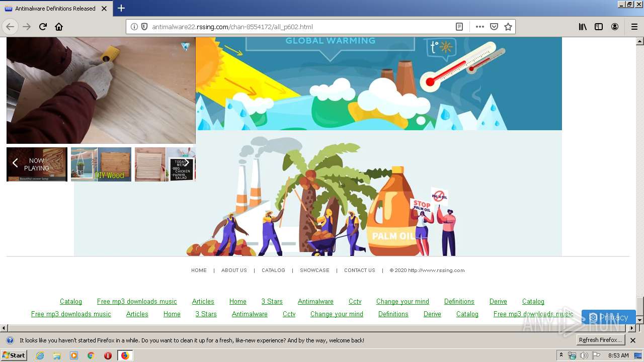Open CATALOG footer link
This screenshot has height=362, width=644.
pos(273,270)
